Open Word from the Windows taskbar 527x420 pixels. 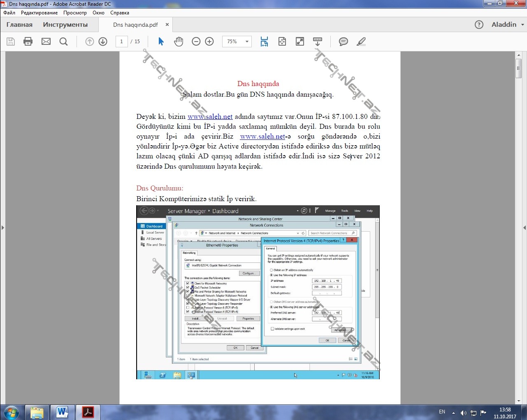click(x=63, y=411)
